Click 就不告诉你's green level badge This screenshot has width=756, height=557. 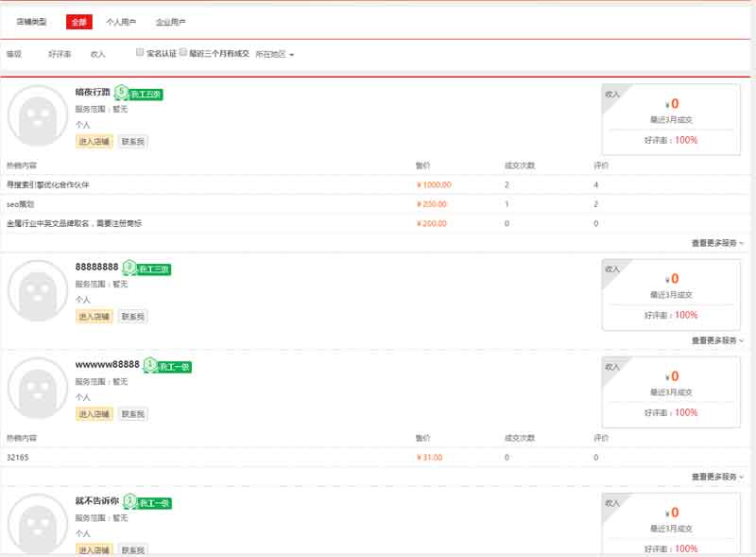[148, 502]
